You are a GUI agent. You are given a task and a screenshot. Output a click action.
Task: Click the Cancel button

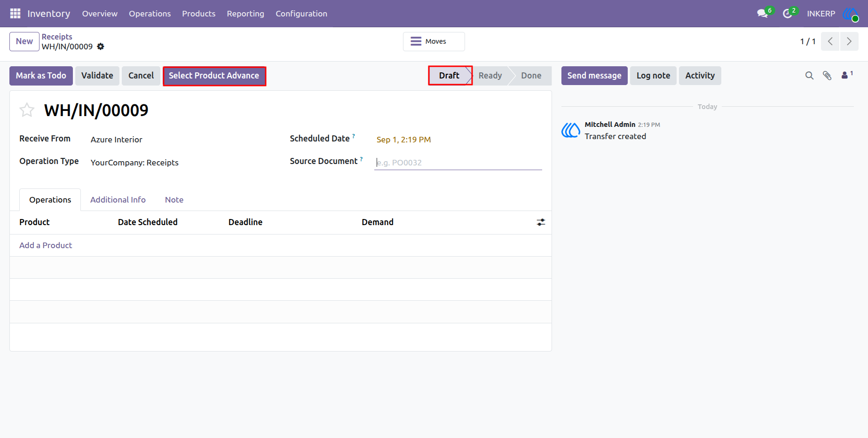pyautogui.click(x=141, y=76)
